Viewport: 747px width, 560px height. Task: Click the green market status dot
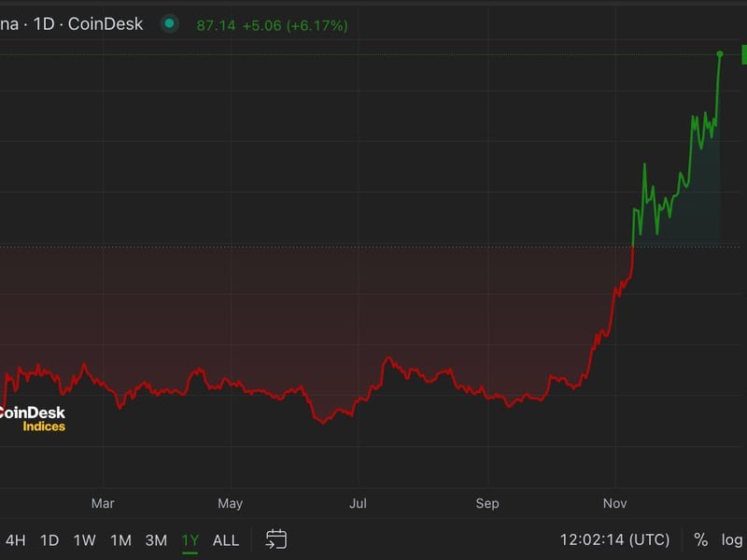(x=169, y=24)
